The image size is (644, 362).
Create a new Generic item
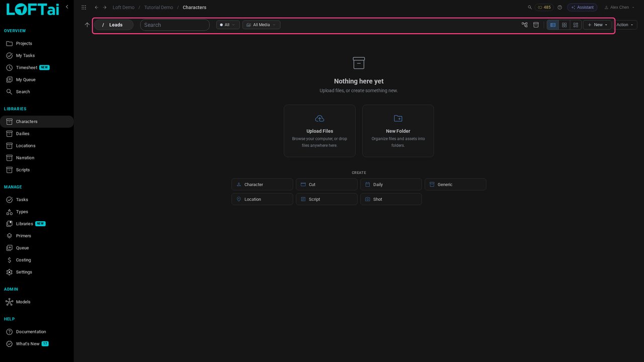[x=455, y=185]
